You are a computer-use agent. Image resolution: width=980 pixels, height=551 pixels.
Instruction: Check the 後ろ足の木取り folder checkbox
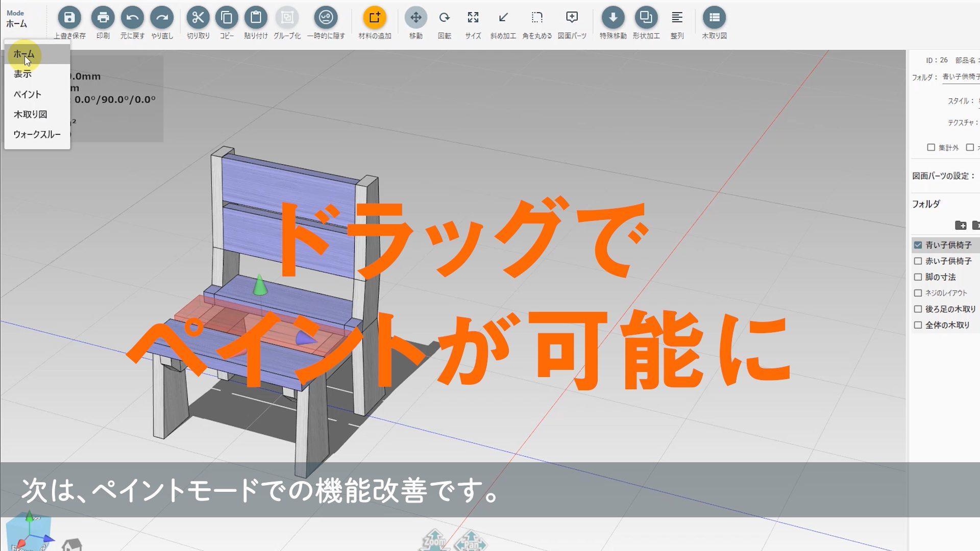click(x=918, y=309)
